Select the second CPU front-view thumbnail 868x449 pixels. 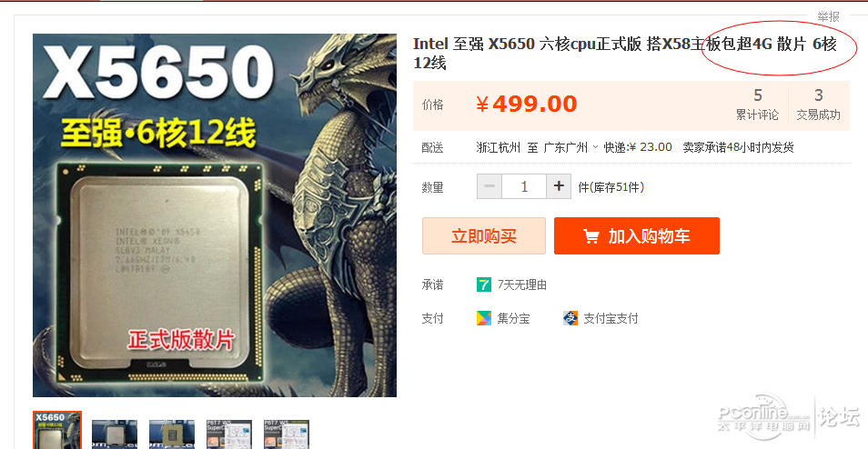(x=115, y=434)
